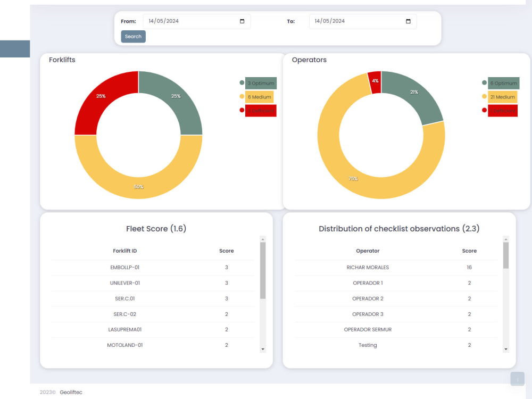Select the MOTOLAND-01 forklift row
The width and height of the screenshot is (532, 399).
(153, 345)
